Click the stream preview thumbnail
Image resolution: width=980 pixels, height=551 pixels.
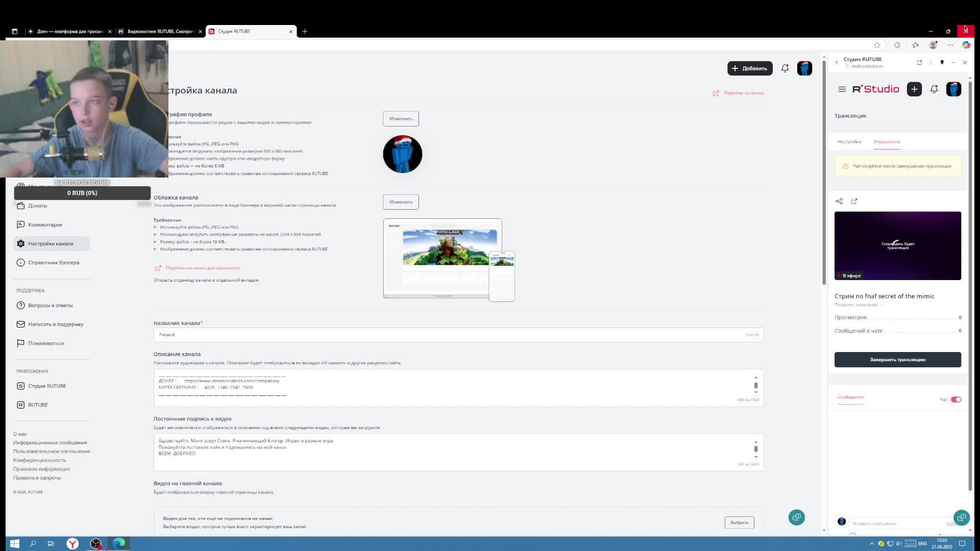click(x=897, y=245)
